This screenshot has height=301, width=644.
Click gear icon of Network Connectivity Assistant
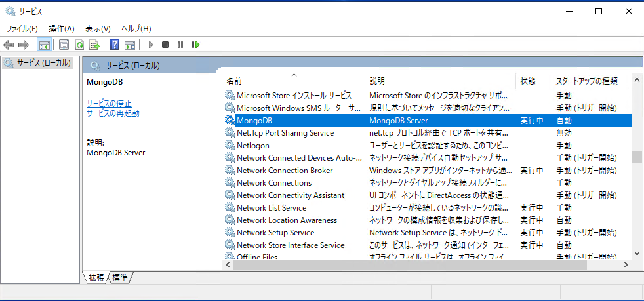pyautogui.click(x=230, y=195)
